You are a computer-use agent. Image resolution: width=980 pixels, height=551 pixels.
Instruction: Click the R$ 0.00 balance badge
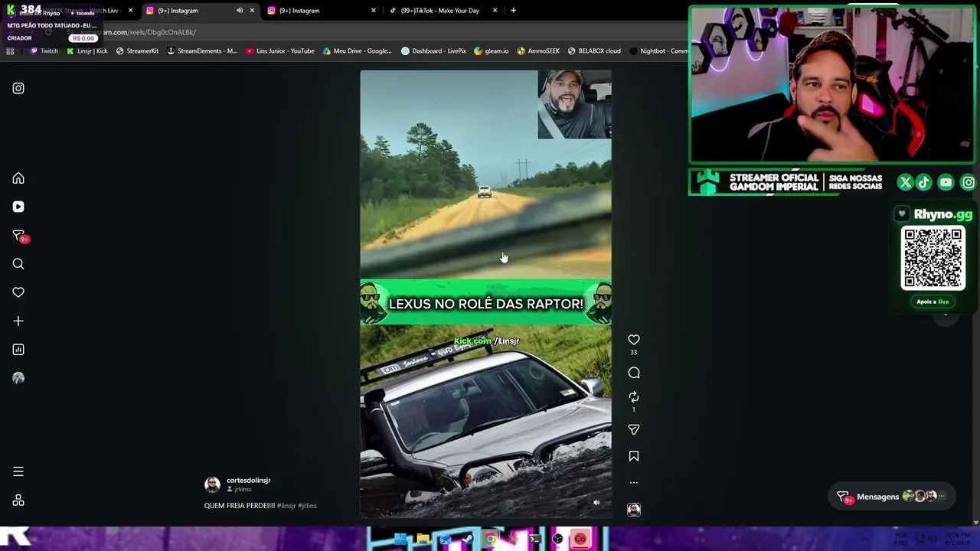coord(83,38)
